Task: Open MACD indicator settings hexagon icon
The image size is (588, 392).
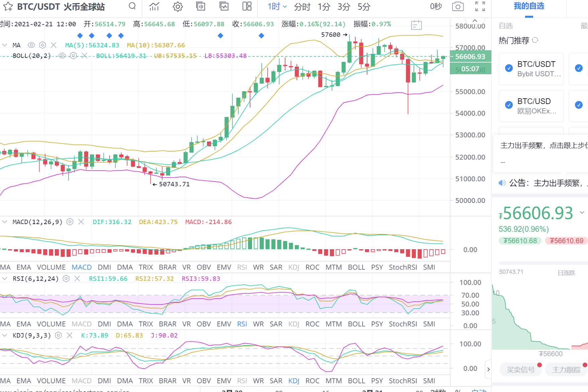Action: click(x=70, y=222)
